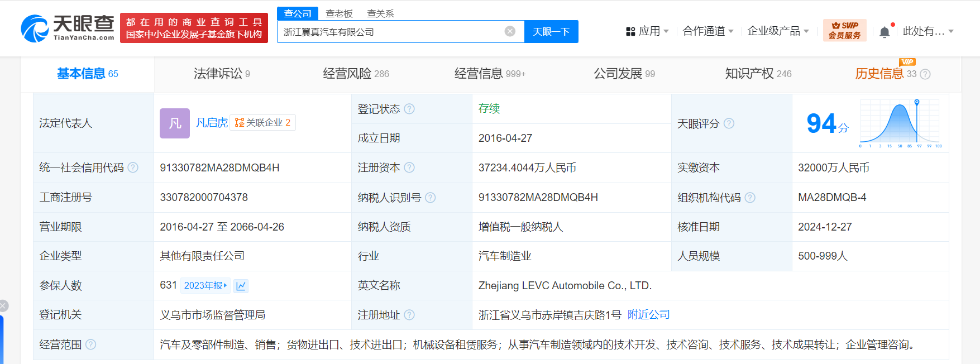Show help for 注册地址 question icon
This screenshot has width=980, height=364.
[x=409, y=315]
